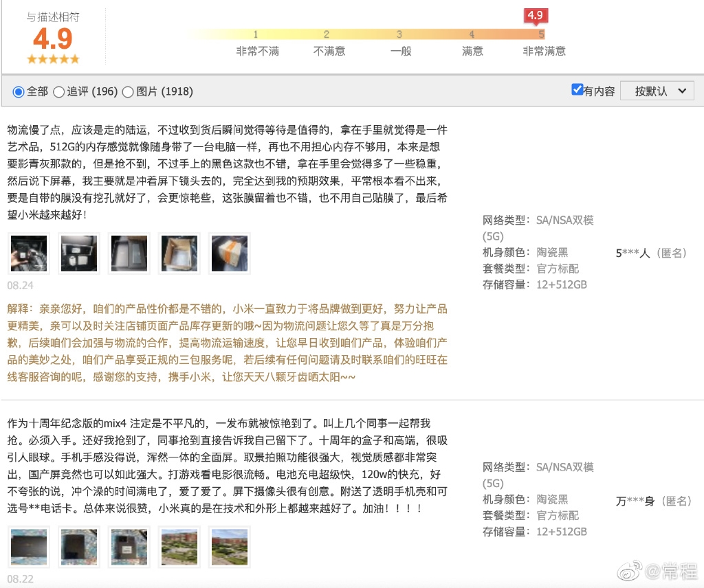
Task: Click 存储容量 12+512GB in first review
Action: tap(535, 285)
